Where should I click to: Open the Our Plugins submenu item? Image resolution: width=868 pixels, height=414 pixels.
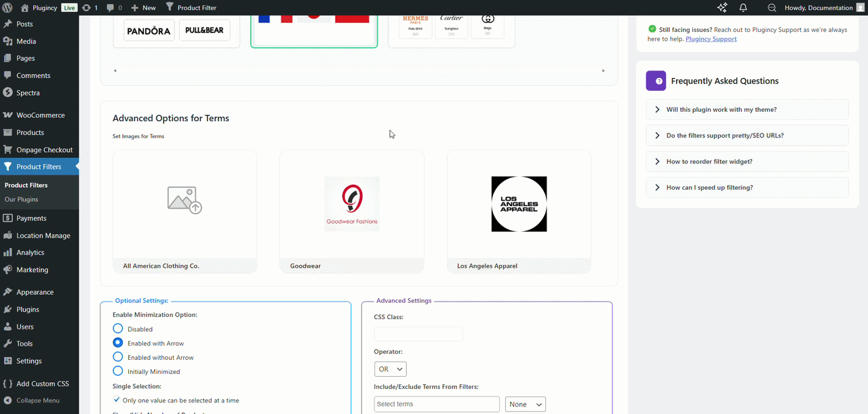(21, 199)
